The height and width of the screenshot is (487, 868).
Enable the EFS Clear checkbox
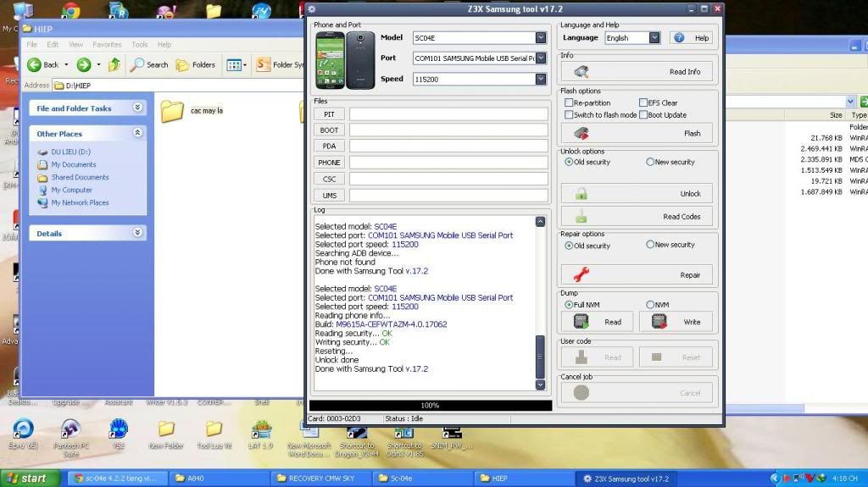pos(643,102)
